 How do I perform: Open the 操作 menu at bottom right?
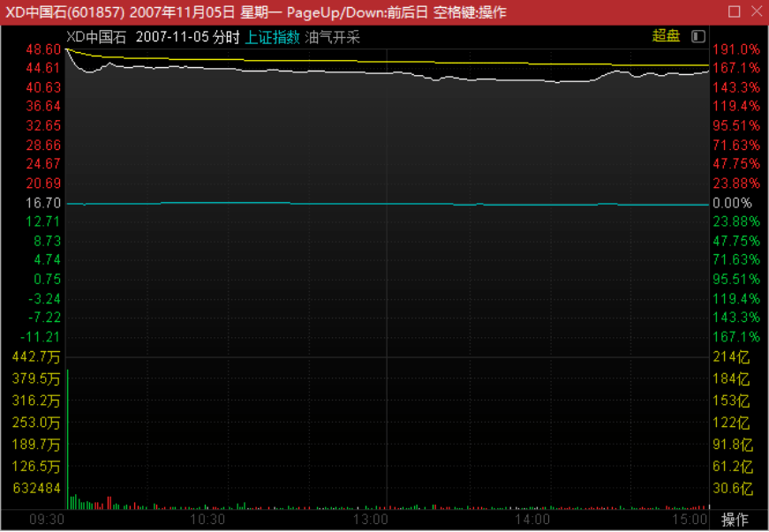point(735,520)
